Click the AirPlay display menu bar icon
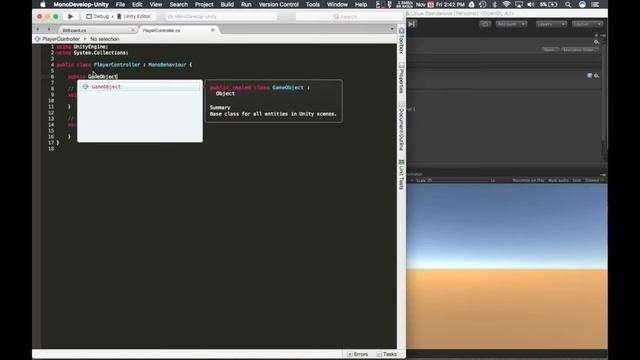The image size is (640, 360). coord(519,4)
